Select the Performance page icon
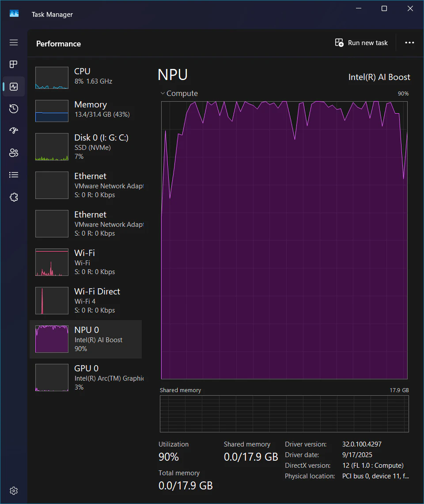The image size is (424, 504). click(14, 87)
